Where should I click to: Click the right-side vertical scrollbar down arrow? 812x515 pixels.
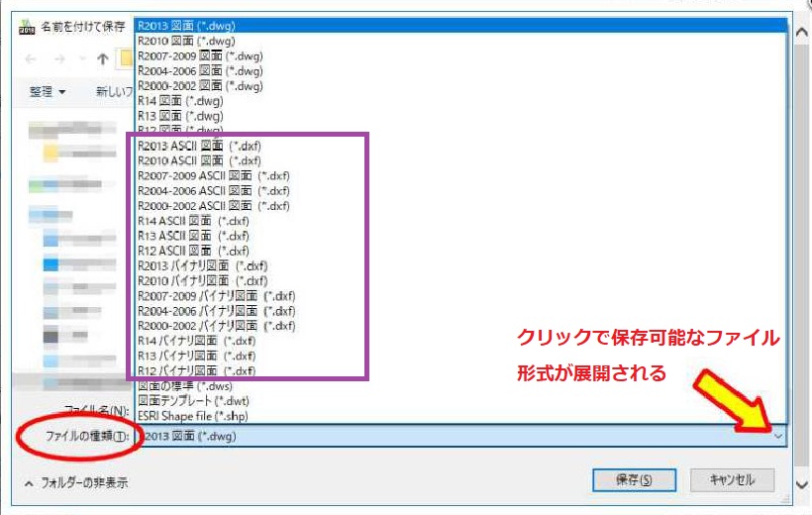801,484
